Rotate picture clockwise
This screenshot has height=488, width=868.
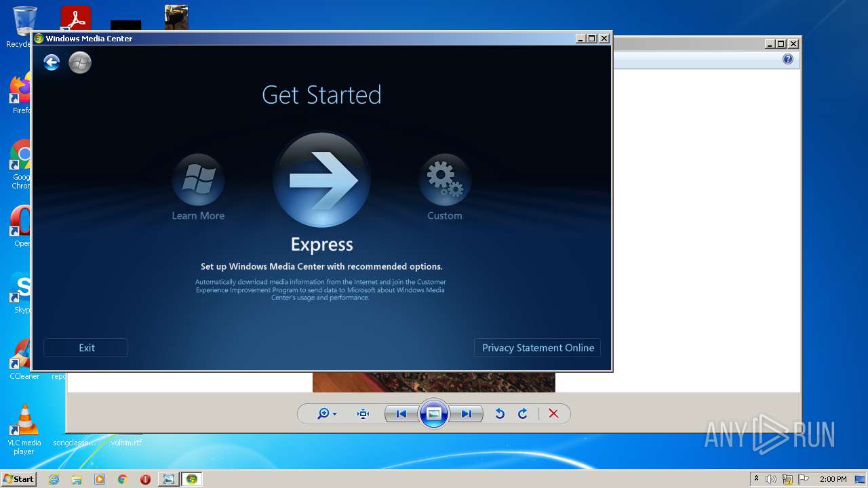tap(523, 413)
